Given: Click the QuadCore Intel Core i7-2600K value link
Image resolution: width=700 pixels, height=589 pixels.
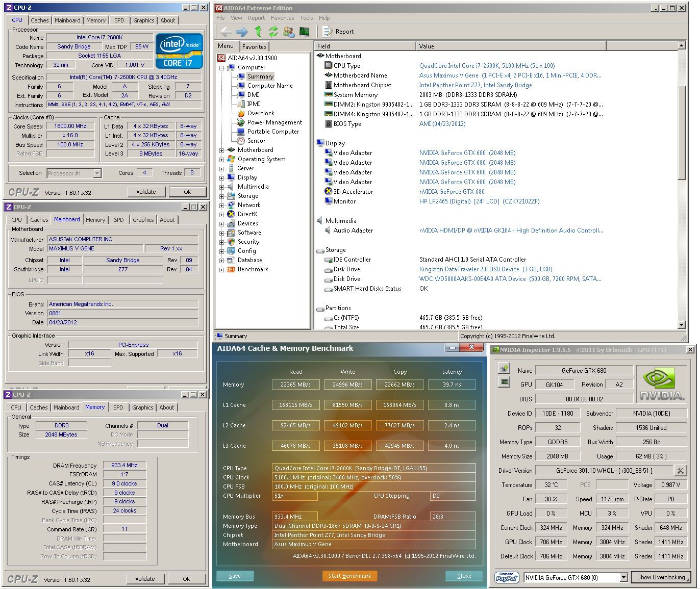Looking at the screenshot, I should click(x=487, y=66).
